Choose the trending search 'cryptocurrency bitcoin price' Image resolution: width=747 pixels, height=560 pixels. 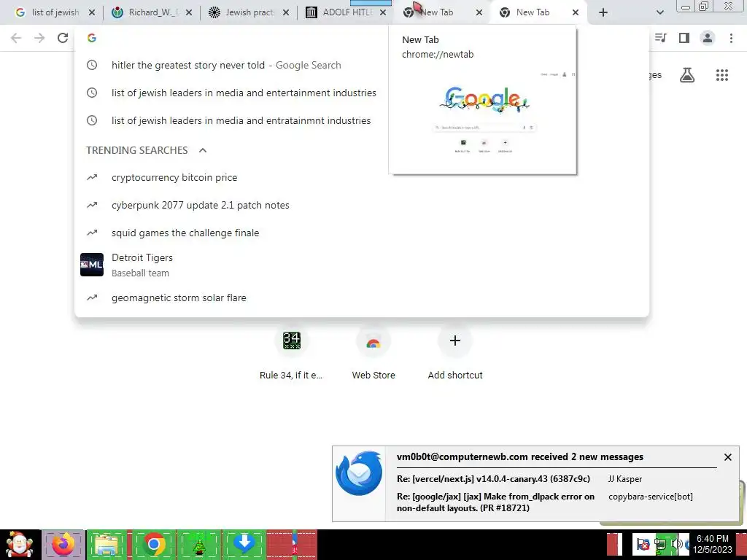pyautogui.click(x=362, y=178)
